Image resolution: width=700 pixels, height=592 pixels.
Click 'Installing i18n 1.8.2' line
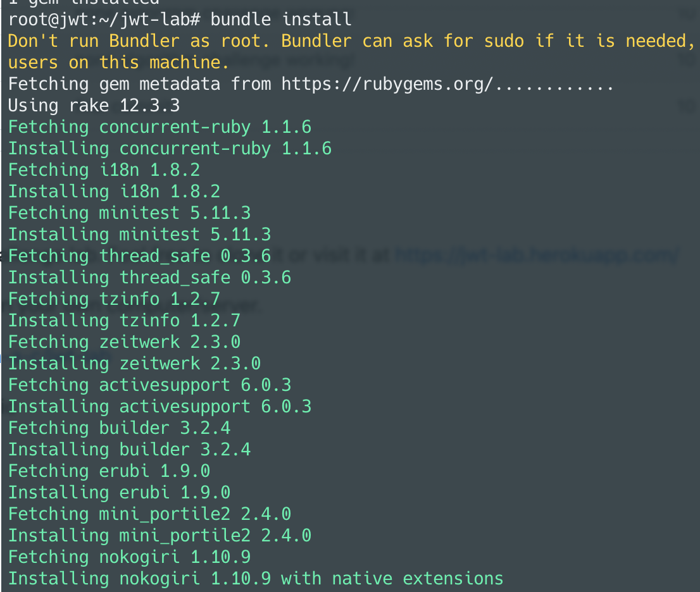click(115, 192)
